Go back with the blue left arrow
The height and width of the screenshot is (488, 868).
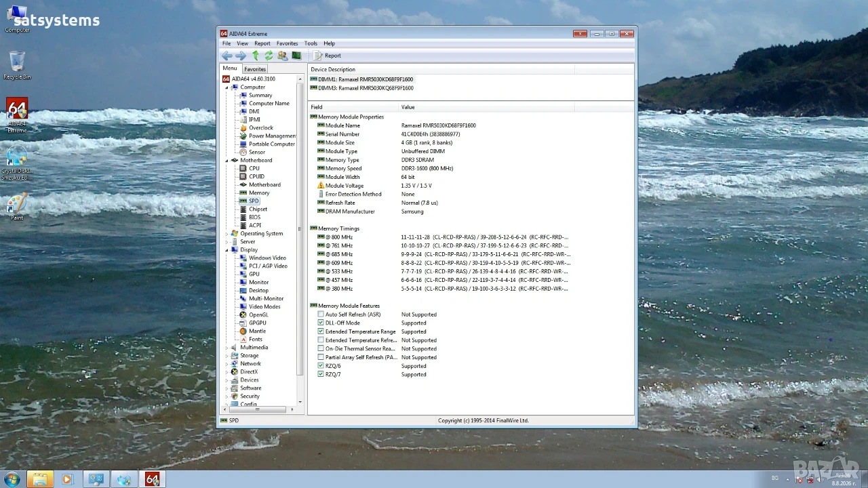[227, 56]
